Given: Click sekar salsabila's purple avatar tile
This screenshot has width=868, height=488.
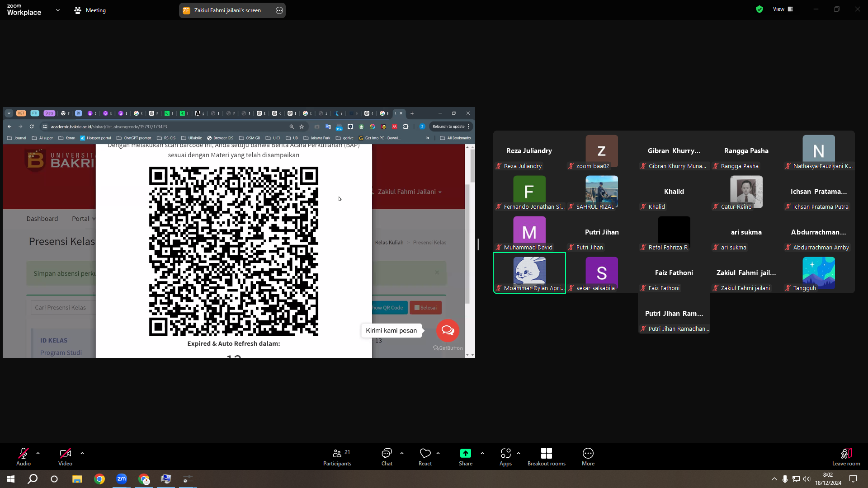Looking at the screenshot, I should pyautogui.click(x=602, y=273).
